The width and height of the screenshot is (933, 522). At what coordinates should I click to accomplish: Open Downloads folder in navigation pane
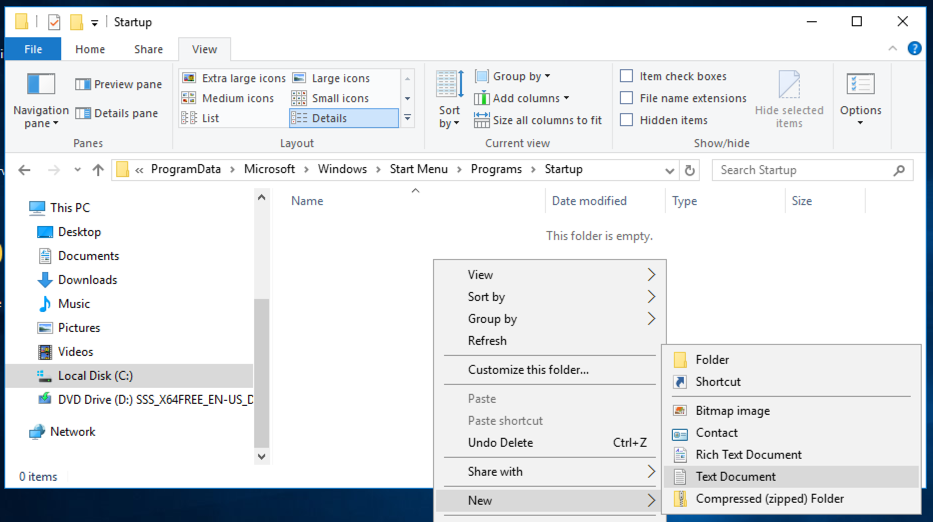click(87, 280)
